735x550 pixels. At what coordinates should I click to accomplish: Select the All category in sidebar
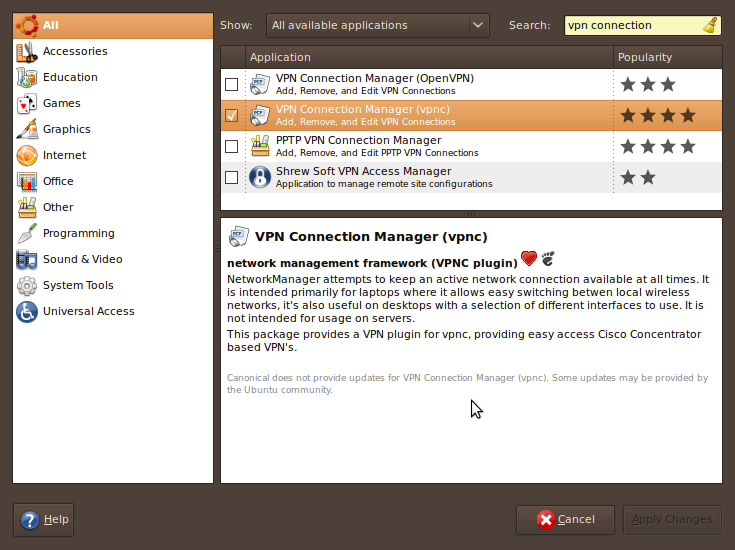pos(50,25)
